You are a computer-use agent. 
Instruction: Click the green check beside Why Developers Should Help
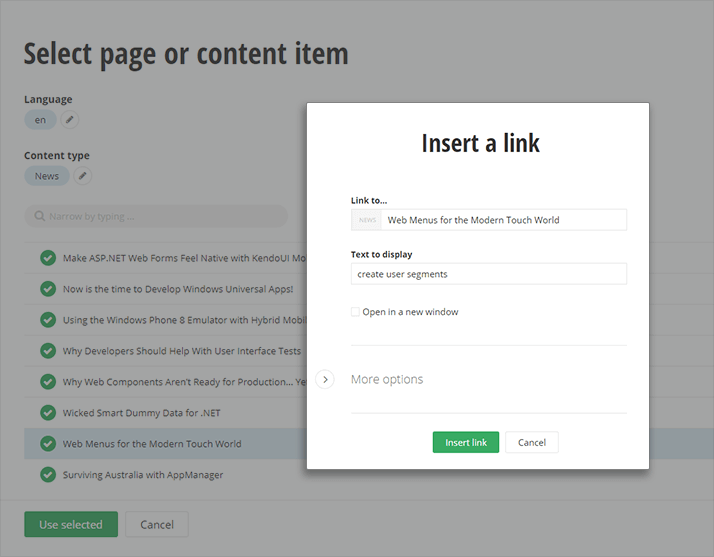(x=48, y=351)
